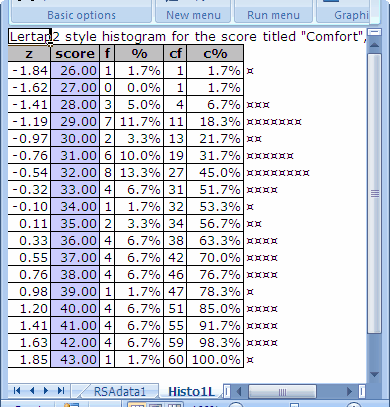Select the 21.7% cumulative cell
Viewport: 390px width, 407px height.
click(215, 138)
